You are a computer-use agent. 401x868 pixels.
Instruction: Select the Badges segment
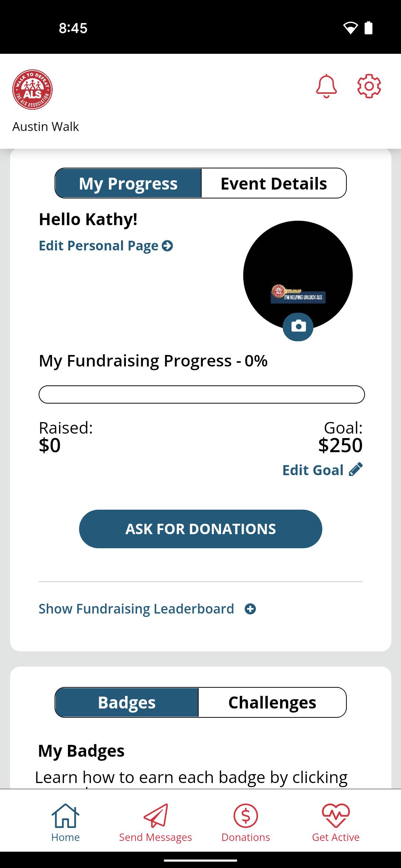(x=127, y=702)
